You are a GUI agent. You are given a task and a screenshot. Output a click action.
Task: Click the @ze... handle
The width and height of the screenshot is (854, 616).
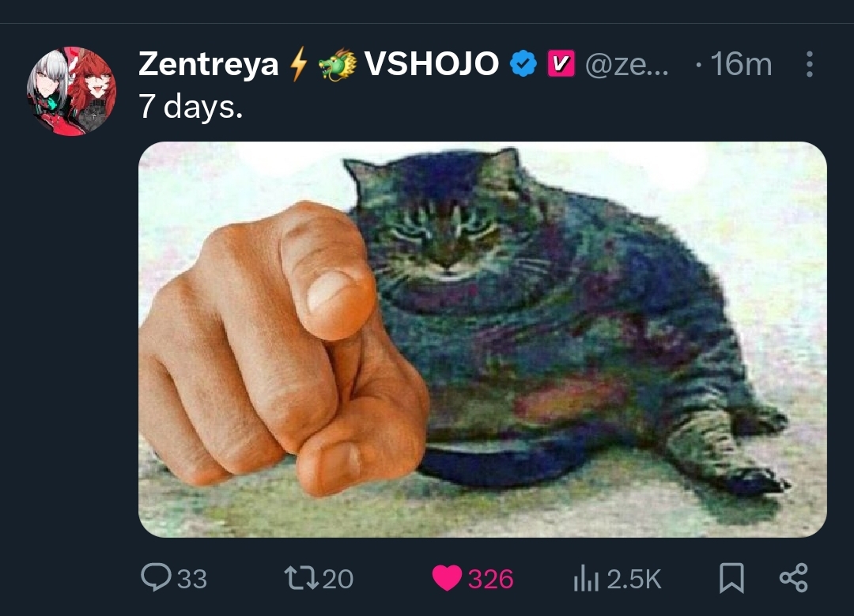pyautogui.click(x=627, y=64)
